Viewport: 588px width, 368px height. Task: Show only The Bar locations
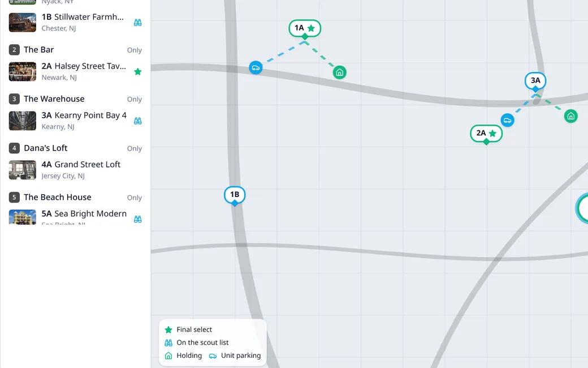134,50
